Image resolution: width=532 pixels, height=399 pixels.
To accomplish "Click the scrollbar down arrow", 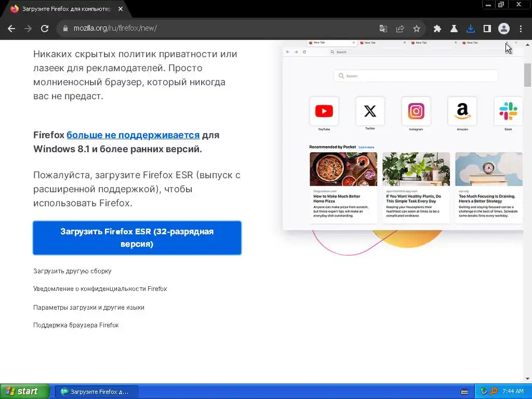I will [x=528, y=379].
